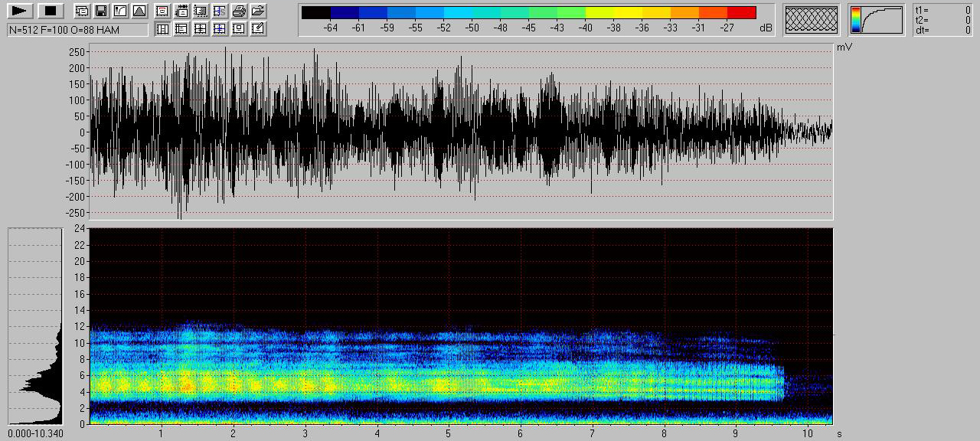Open a file with the folder icon

point(258,11)
